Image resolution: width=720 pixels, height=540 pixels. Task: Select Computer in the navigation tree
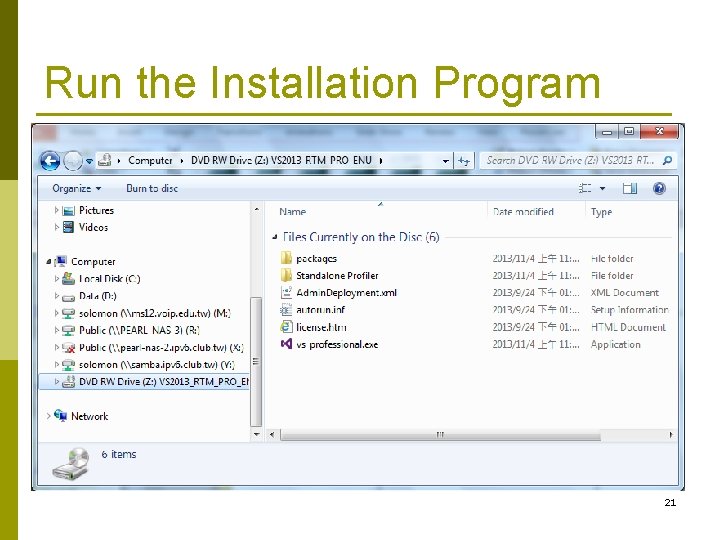[x=93, y=262]
